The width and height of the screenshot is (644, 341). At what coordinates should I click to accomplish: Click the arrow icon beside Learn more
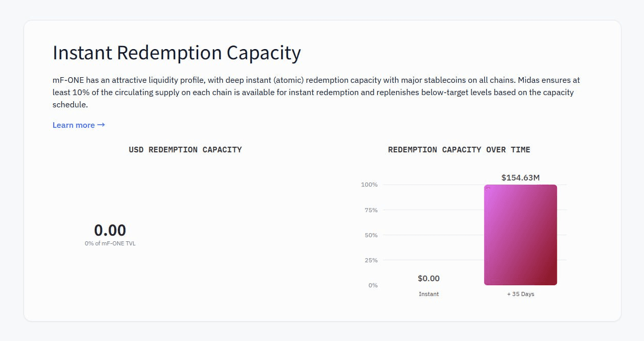(x=101, y=125)
